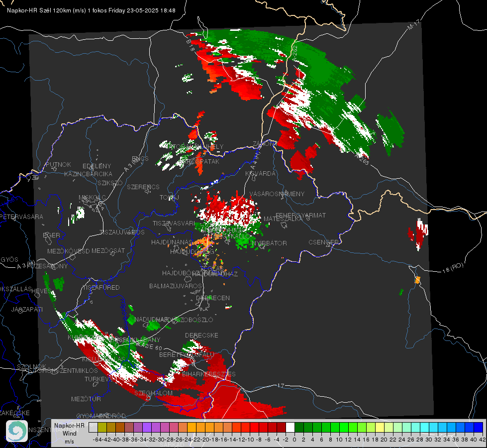Screen dimensions: 487x448
Task: Click the MEZŐCSÁT label
Action: point(108,250)
